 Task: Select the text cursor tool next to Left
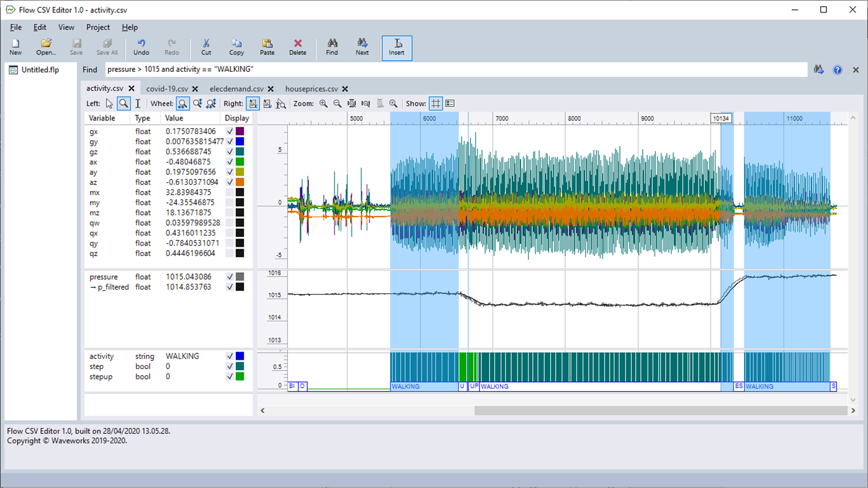(138, 103)
